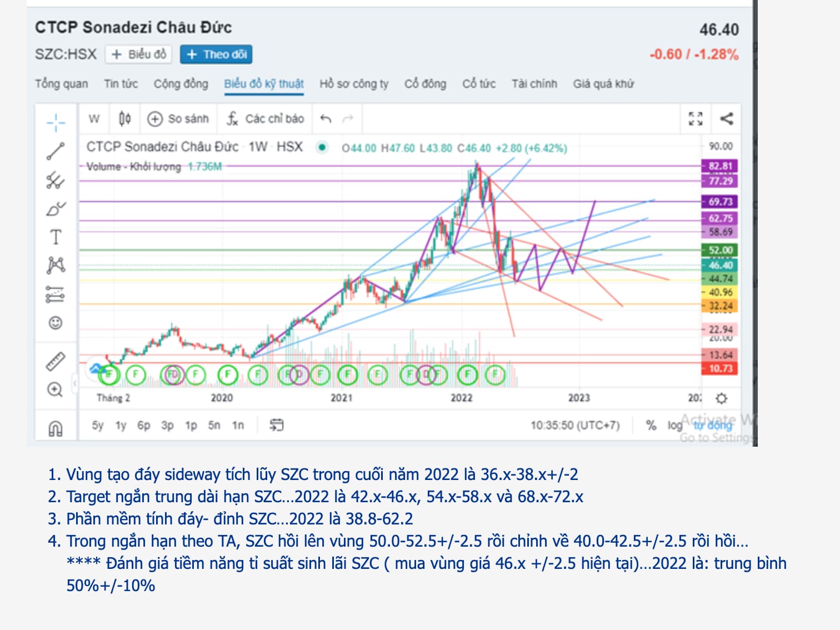Select the brush drawing tool

(x=56, y=209)
